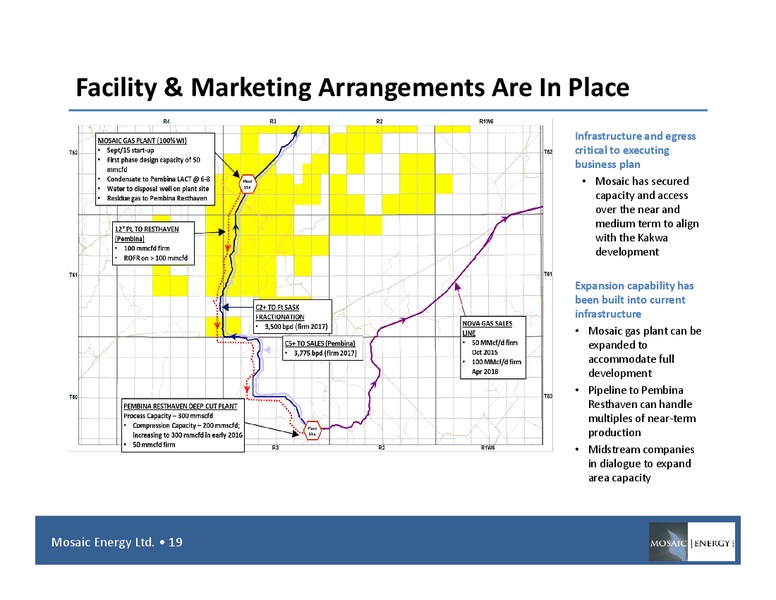This screenshot has height=600, width=776.
Task: Click '3,500 bpd (firm 2017)' value
Action: (295, 326)
